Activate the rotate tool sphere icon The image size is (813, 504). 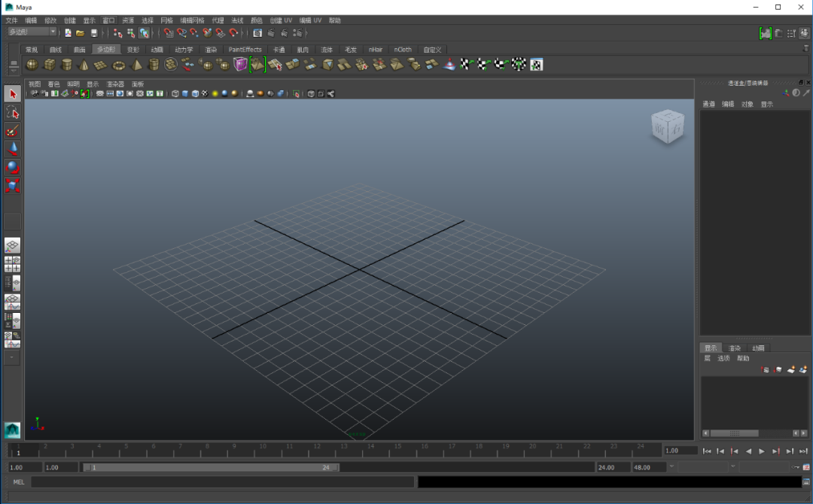point(13,167)
